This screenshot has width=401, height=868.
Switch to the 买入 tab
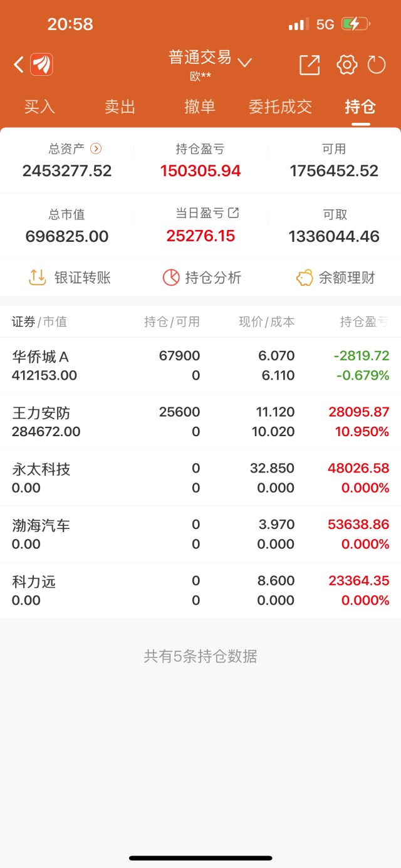click(39, 107)
